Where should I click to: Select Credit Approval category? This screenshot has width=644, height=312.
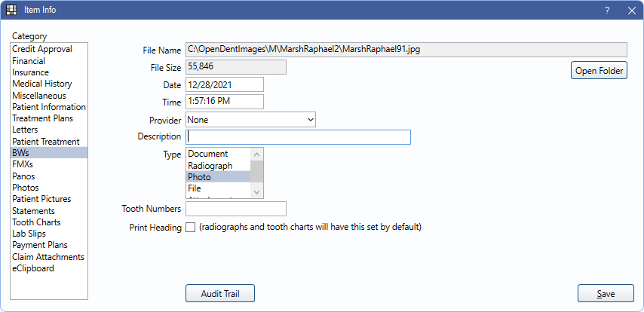click(41, 49)
